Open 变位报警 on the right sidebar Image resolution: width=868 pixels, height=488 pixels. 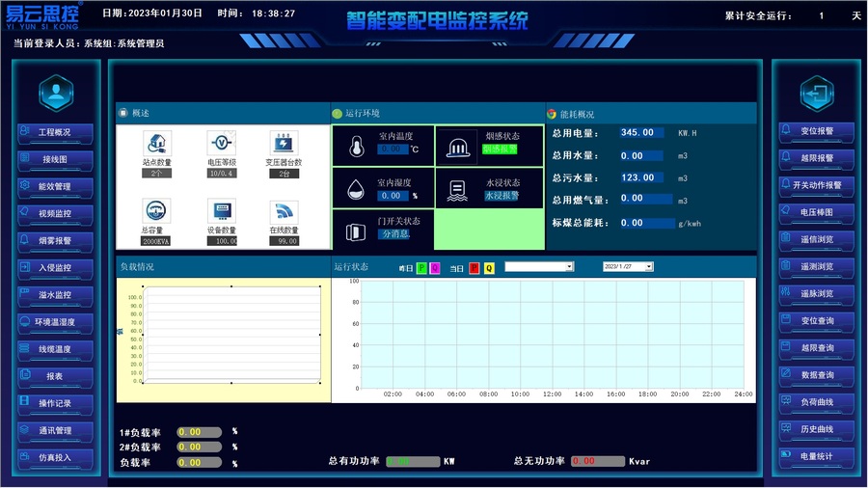pyautogui.click(x=817, y=132)
